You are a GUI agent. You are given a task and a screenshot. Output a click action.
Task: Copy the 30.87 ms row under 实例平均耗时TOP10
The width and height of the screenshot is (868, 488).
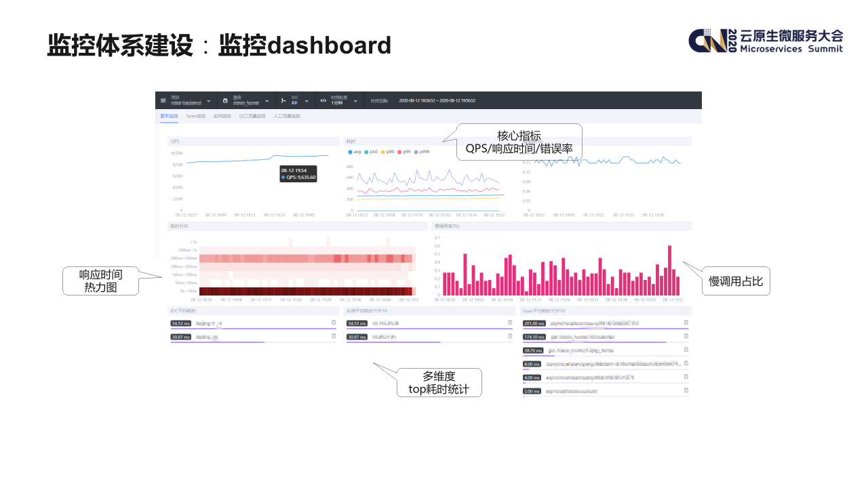pyautogui.click(x=511, y=336)
